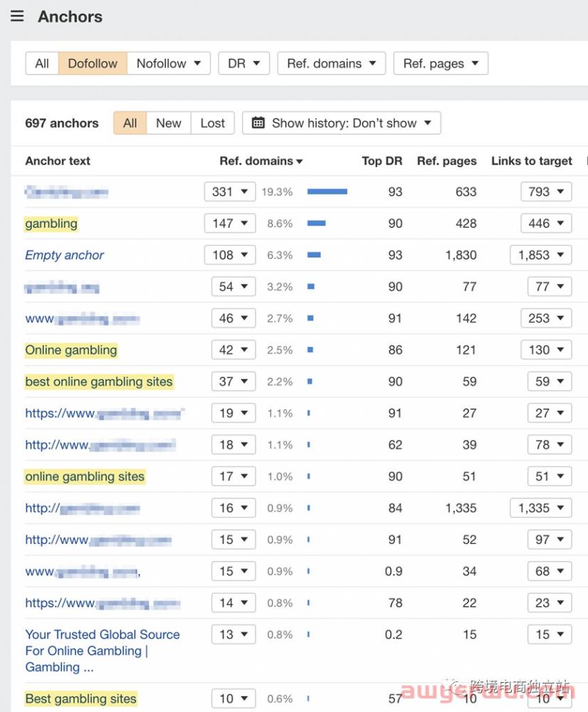Image resolution: width=588 pixels, height=712 pixels.
Task: Open the hamburger menu next to Anchors
Action: (x=17, y=16)
